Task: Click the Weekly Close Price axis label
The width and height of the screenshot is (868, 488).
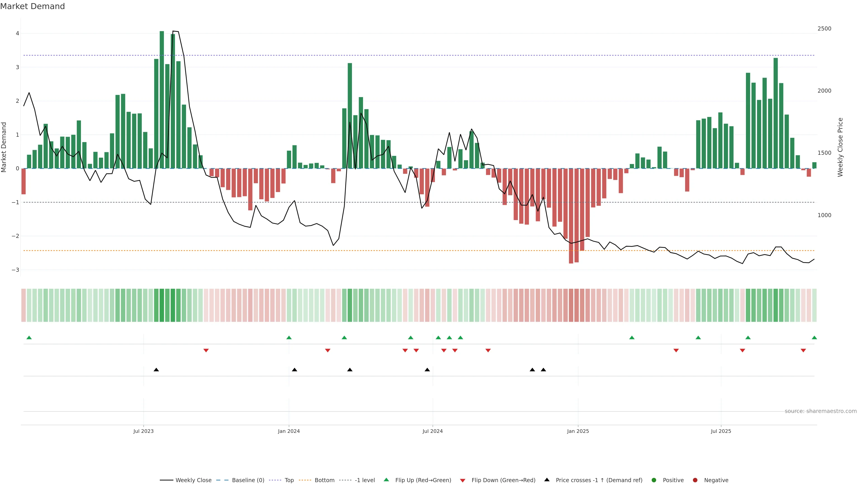Action: point(840,147)
